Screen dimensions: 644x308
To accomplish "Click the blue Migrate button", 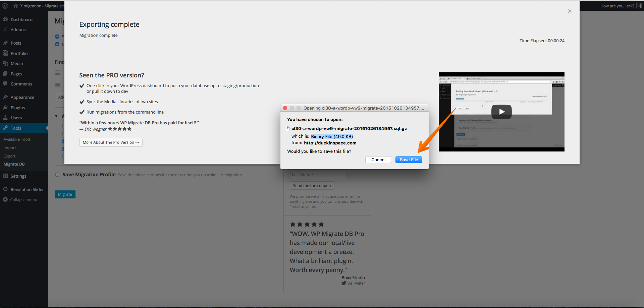I will 65,194.
